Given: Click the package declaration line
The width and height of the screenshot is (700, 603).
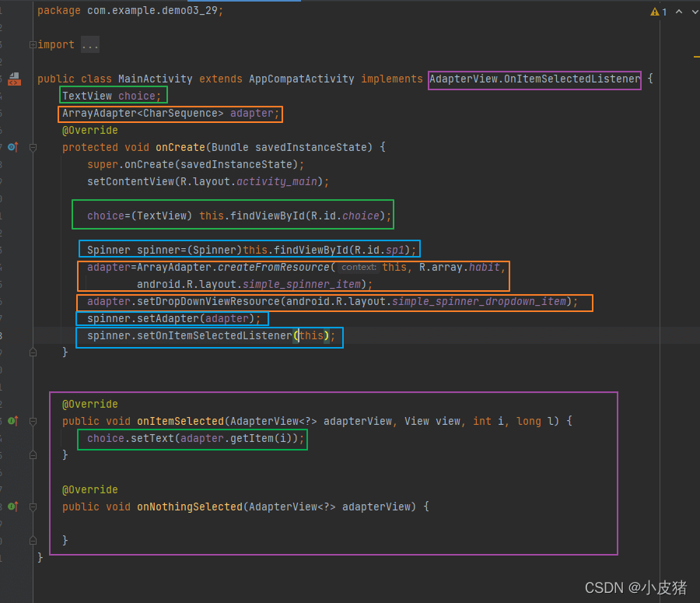Looking at the screenshot, I should pos(130,10).
